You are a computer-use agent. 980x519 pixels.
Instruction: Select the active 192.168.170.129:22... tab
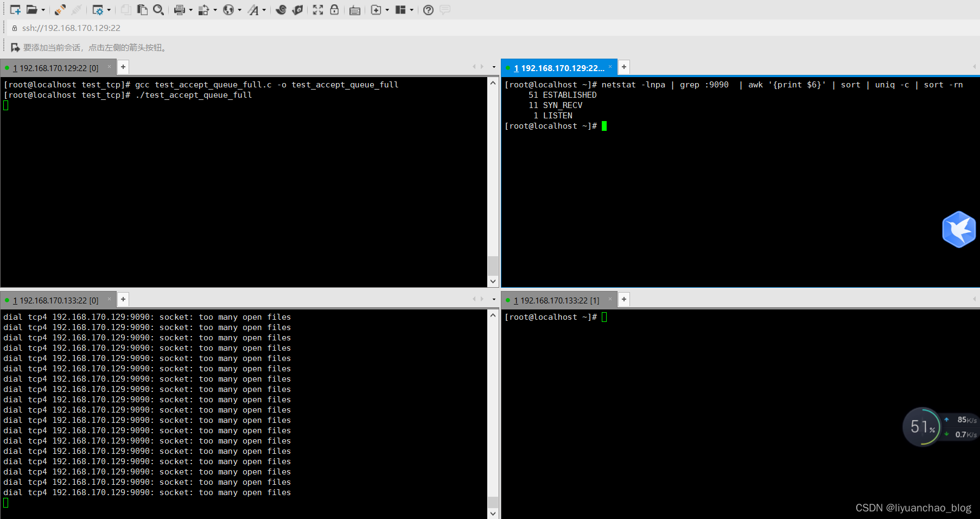559,68
